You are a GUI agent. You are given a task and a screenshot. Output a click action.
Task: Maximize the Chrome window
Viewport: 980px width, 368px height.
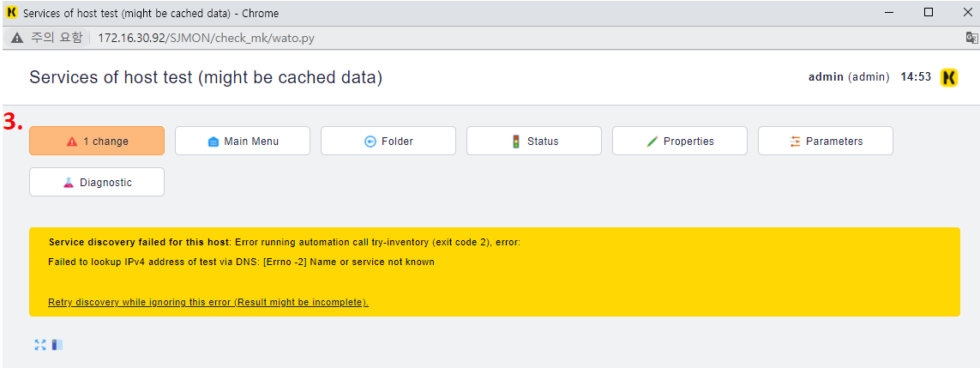929,13
